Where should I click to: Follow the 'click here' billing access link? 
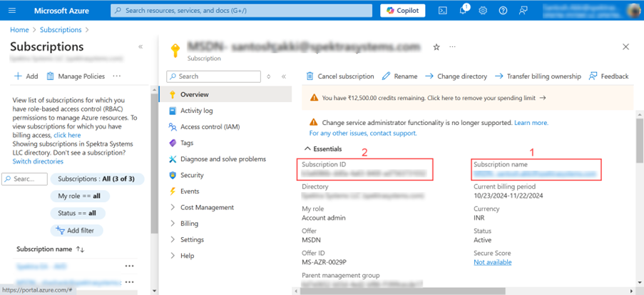67,135
